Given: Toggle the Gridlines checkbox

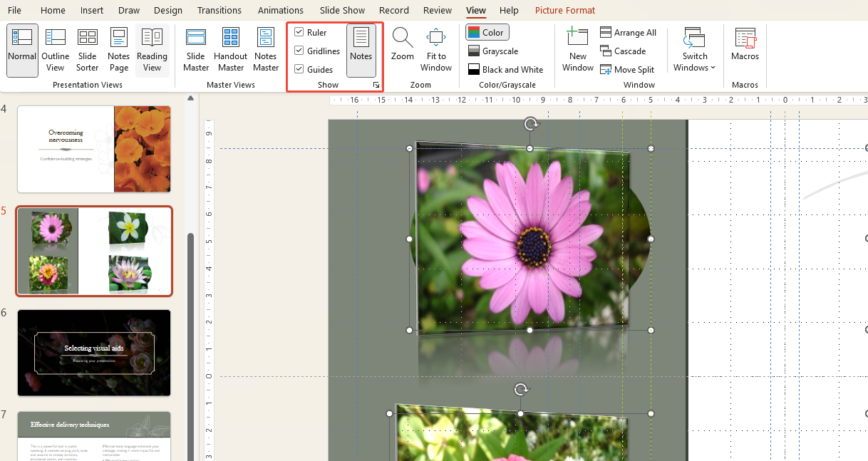Looking at the screenshot, I should point(299,51).
